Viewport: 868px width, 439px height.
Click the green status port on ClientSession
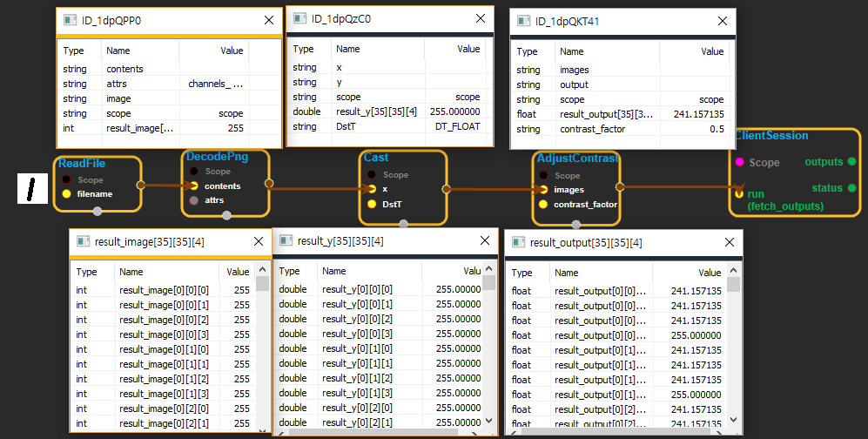(x=851, y=188)
